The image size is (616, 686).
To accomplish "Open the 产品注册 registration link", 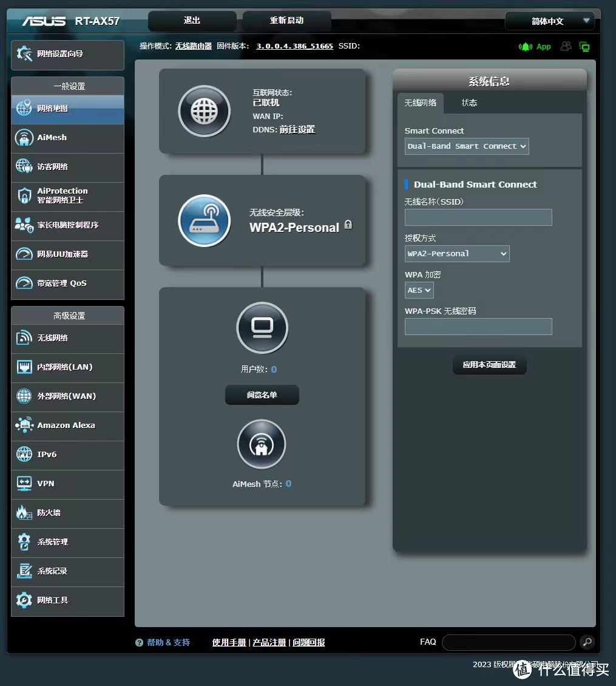I will pyautogui.click(x=269, y=642).
